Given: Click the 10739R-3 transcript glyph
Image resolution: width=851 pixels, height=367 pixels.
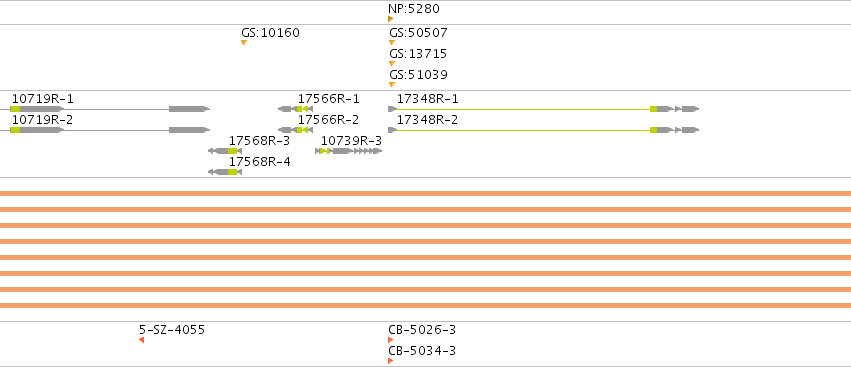Looking at the screenshot, I should click(x=348, y=151).
